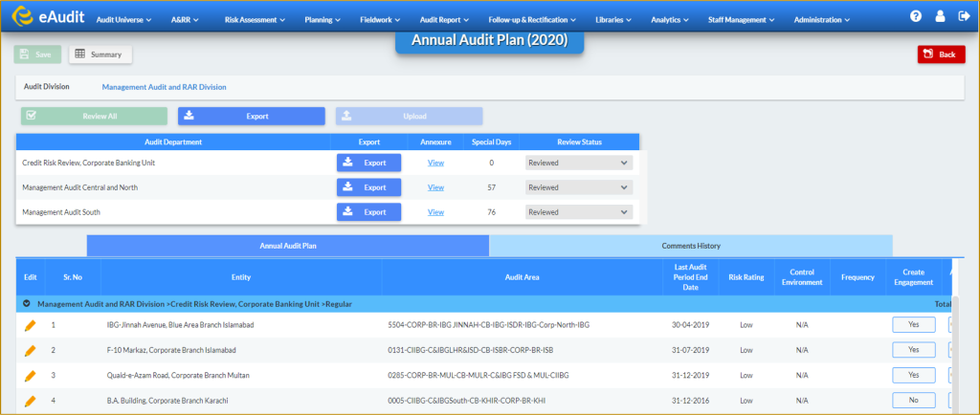Switch to Comments History tab
This screenshot has width=980, height=415.
691,246
